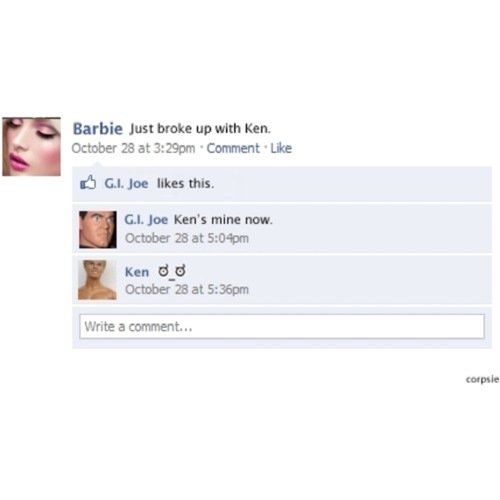This screenshot has width=500, height=500.
Task: Click the 'Just broke up with Ken' text
Action: (200, 129)
